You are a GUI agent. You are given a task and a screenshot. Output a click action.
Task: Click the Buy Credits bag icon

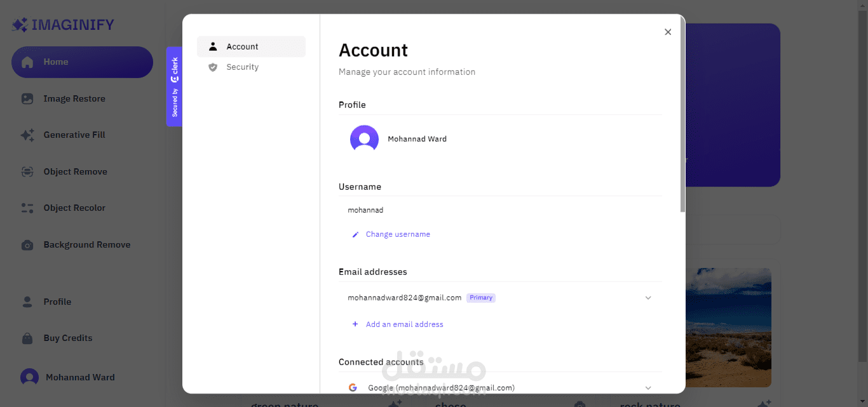point(27,338)
